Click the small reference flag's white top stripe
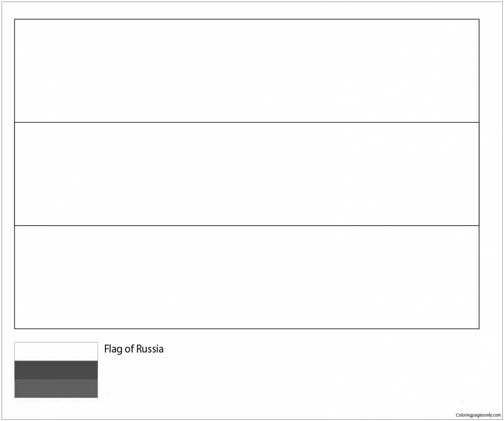The height and width of the screenshot is (421, 504). click(x=56, y=351)
